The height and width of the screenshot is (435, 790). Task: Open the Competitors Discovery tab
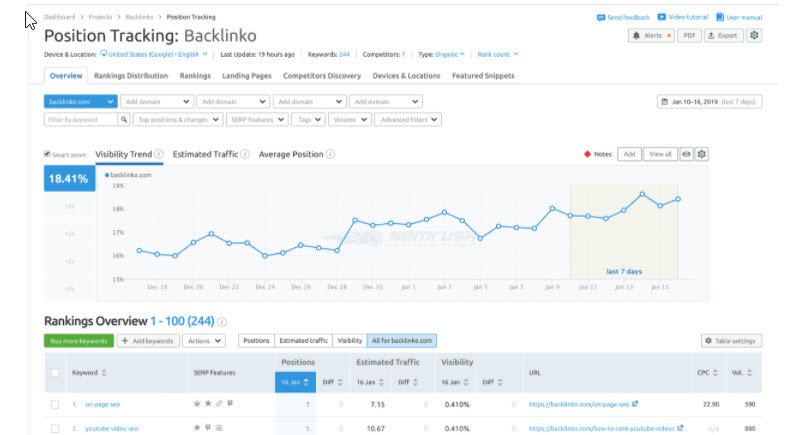[322, 76]
